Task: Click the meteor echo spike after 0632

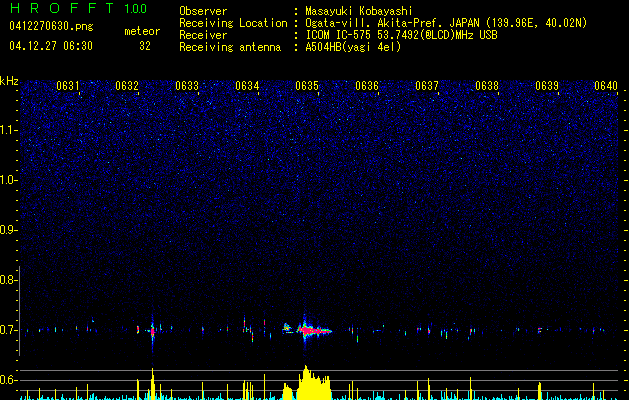Action: 152,331
